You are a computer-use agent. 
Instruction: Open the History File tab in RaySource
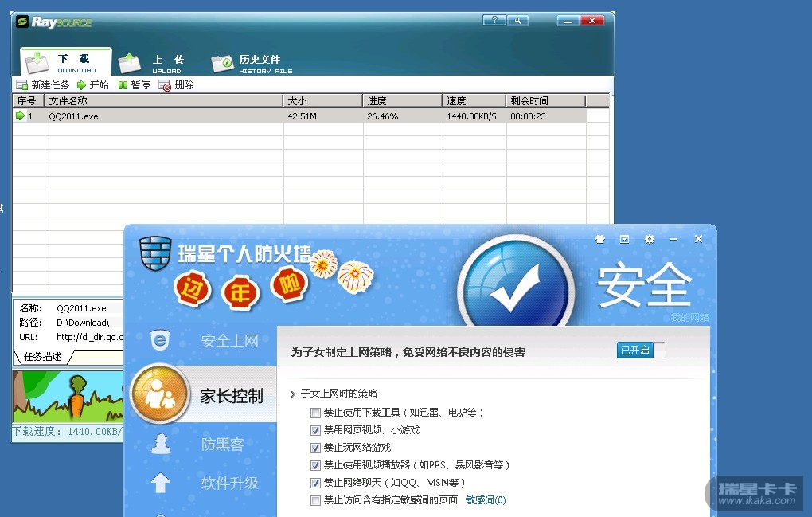[x=252, y=64]
